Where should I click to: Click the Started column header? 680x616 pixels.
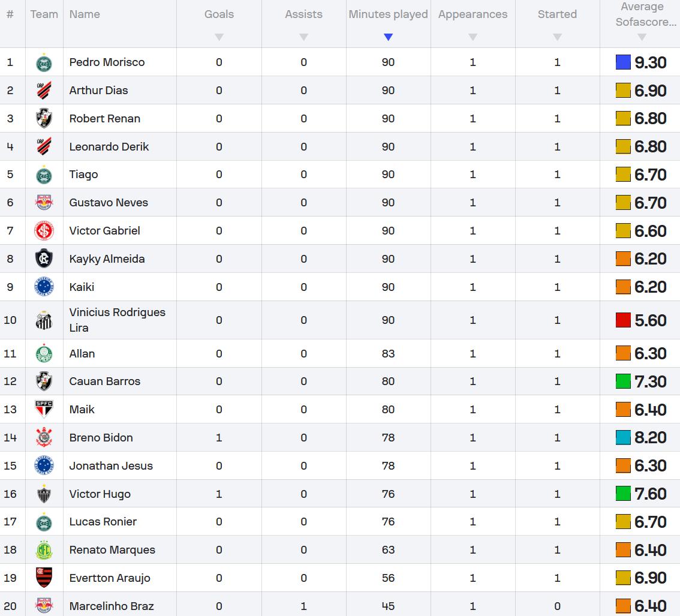[x=557, y=14]
